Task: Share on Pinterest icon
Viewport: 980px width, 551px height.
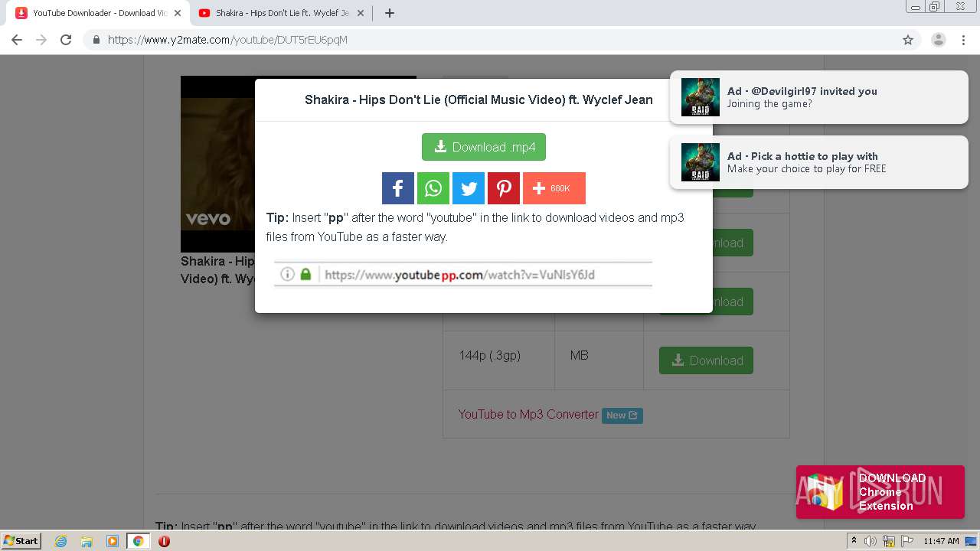Action: coord(504,188)
